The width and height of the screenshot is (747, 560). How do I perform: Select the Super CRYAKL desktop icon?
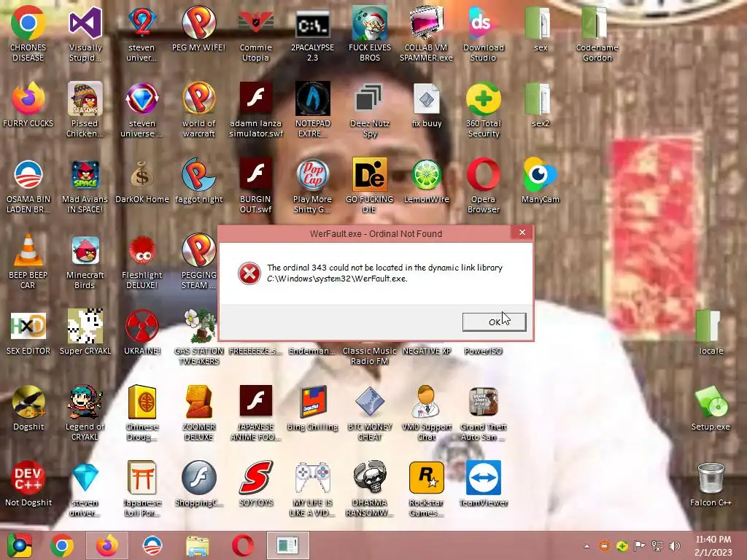tap(85, 332)
